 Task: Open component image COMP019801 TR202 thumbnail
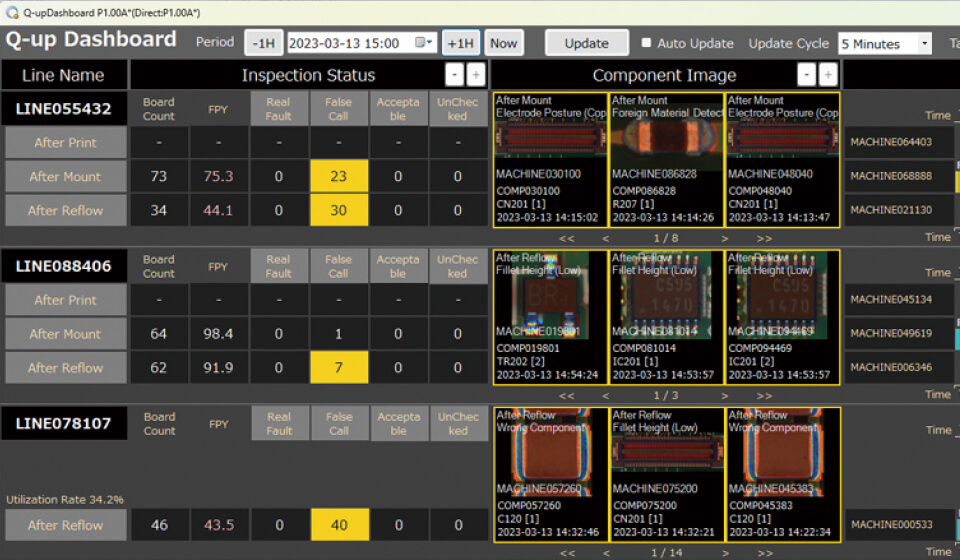550,317
